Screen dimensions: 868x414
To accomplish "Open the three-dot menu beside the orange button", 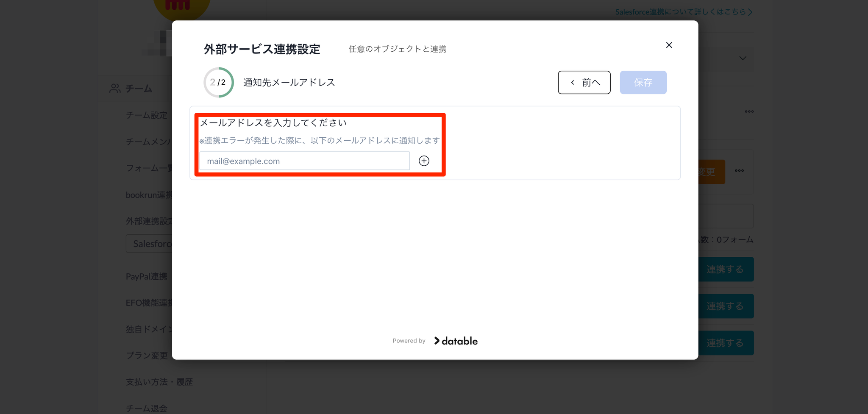I will coord(739,171).
